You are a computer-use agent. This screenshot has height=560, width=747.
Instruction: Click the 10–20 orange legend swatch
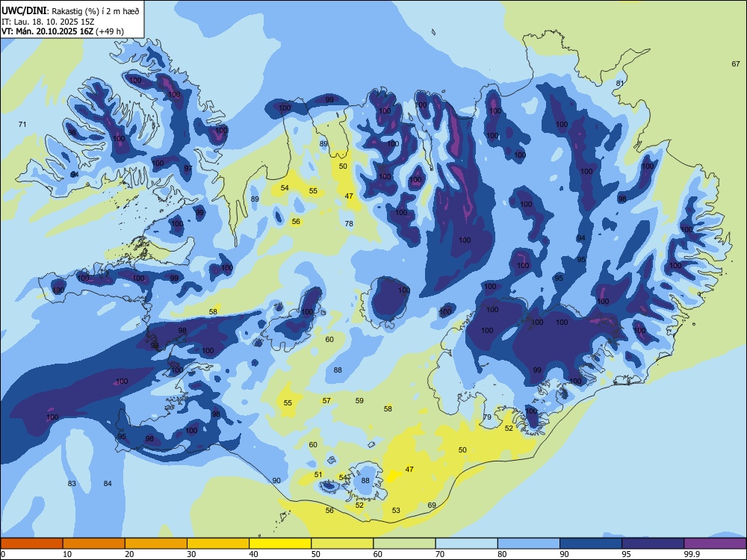click(x=94, y=544)
